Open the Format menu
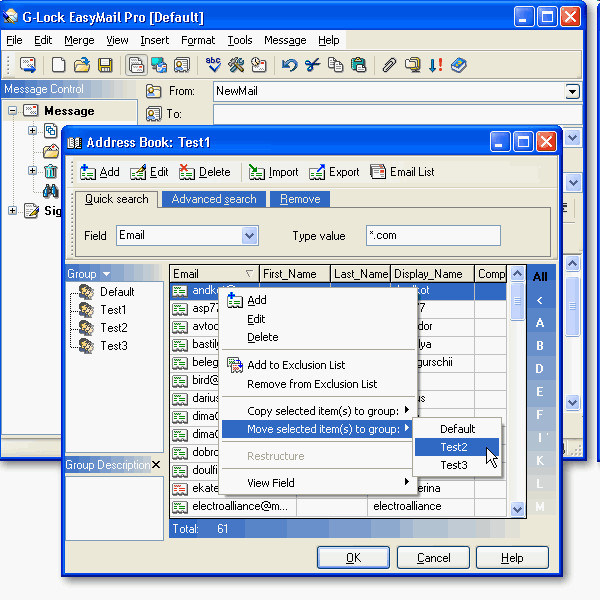The width and height of the screenshot is (600, 600). (198, 40)
